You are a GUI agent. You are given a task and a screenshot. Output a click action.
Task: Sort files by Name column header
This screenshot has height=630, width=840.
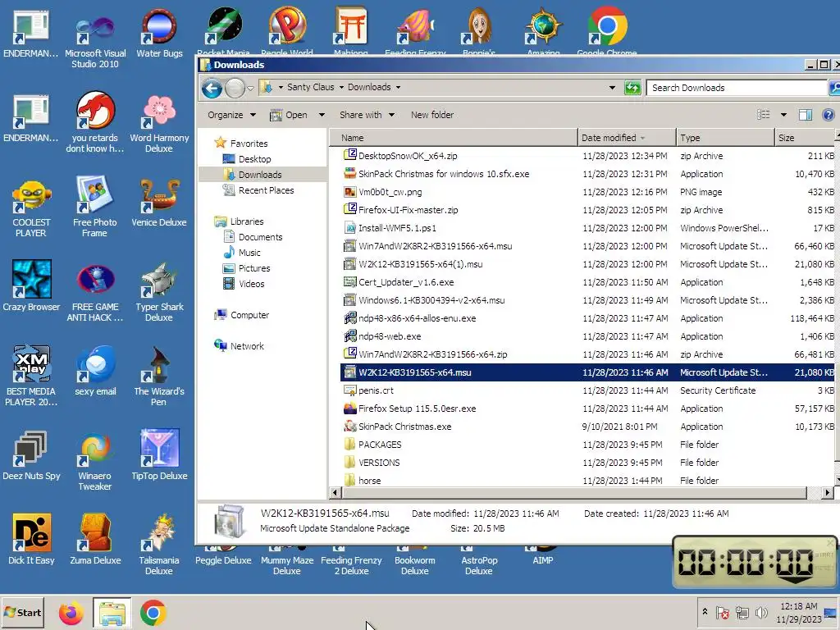[453, 138]
